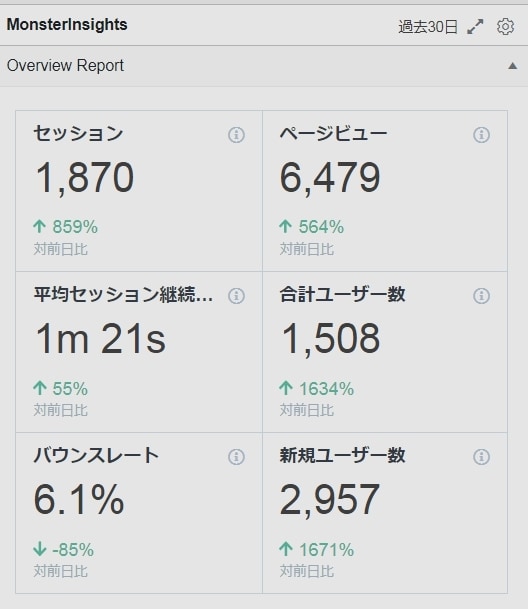
Task: Click the 1634% increase indicator
Action: tap(317, 388)
